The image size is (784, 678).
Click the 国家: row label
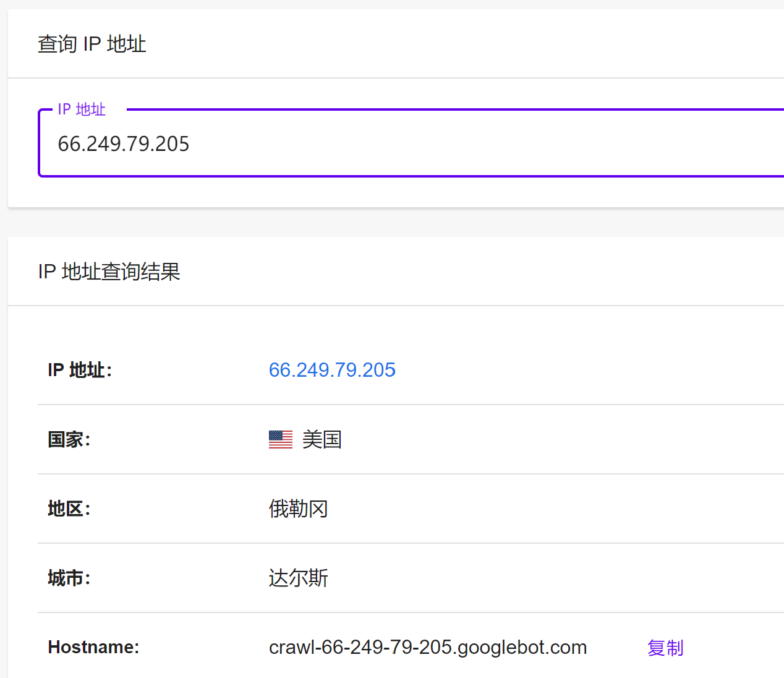[69, 440]
